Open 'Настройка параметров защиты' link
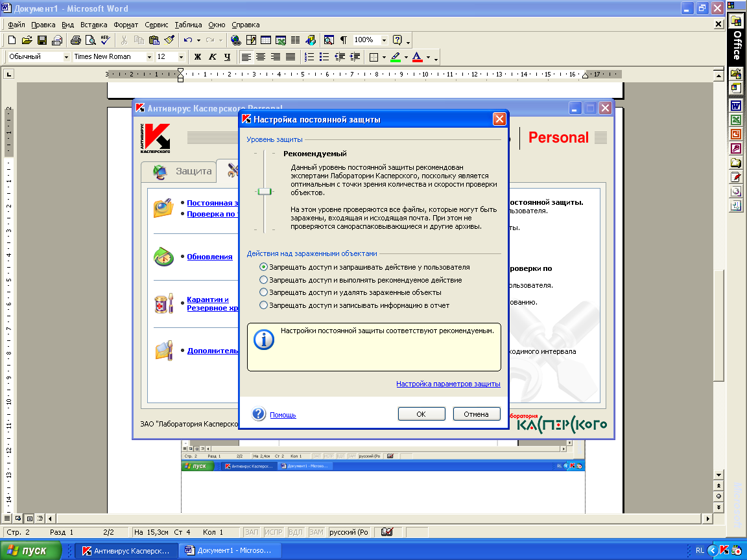The height and width of the screenshot is (560, 747). [448, 384]
